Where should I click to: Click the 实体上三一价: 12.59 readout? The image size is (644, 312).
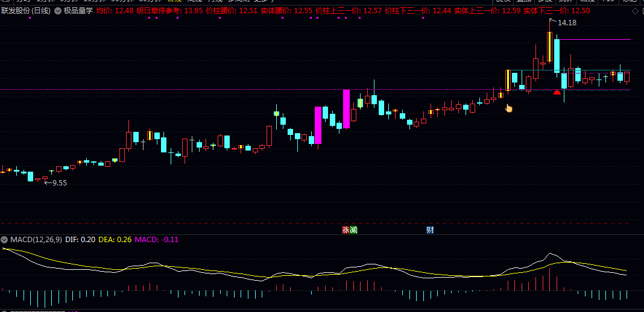point(487,11)
